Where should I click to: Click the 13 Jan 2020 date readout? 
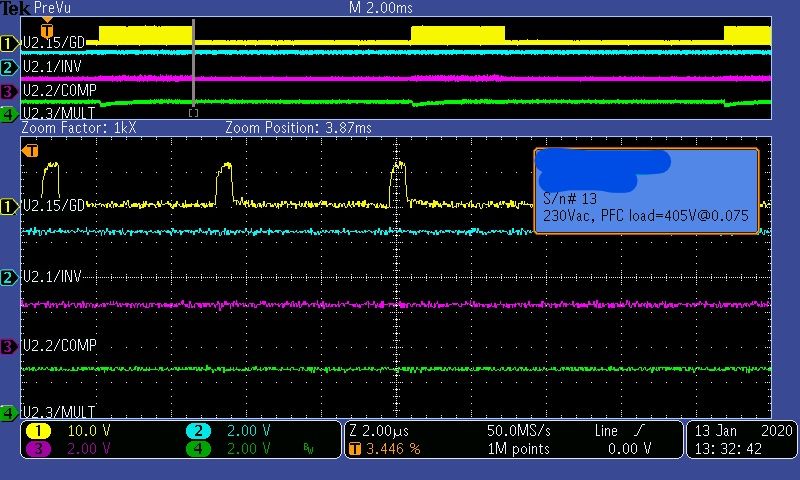[x=743, y=431]
